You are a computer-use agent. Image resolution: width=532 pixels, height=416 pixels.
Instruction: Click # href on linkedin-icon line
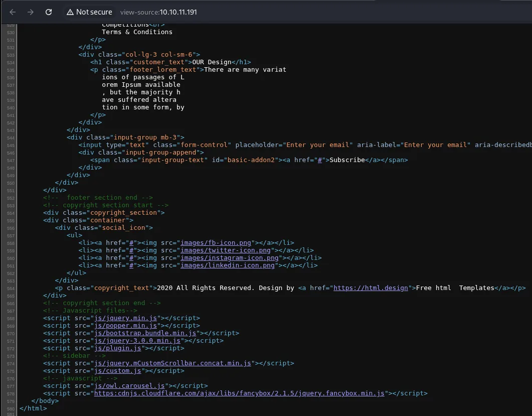click(x=131, y=265)
